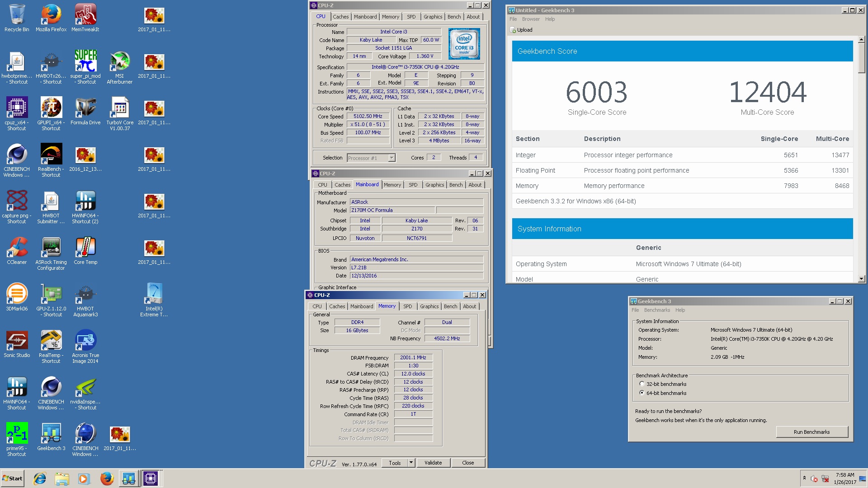Open ASRock Timing Configurator icon
Viewport: 868px width, 488px height.
(x=51, y=253)
